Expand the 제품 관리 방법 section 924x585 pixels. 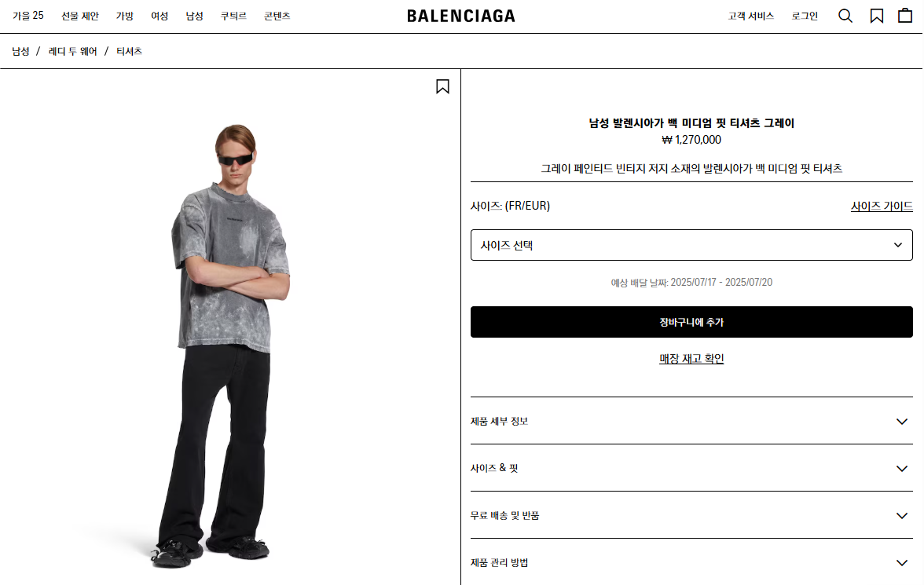tap(691, 562)
